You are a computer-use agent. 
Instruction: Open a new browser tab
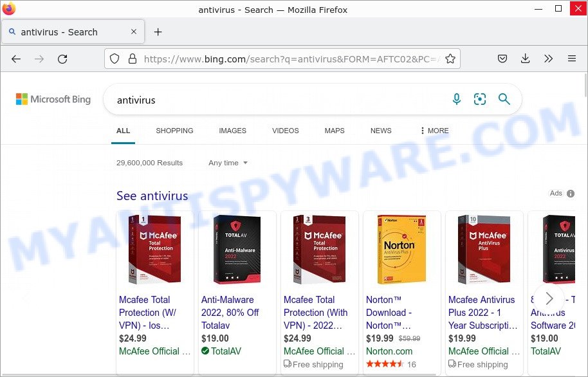[158, 32]
